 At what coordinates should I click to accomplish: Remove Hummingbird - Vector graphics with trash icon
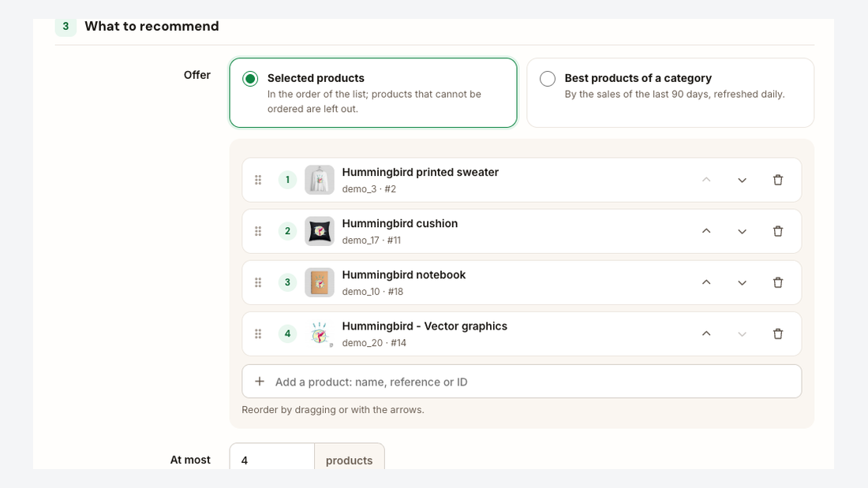(778, 333)
